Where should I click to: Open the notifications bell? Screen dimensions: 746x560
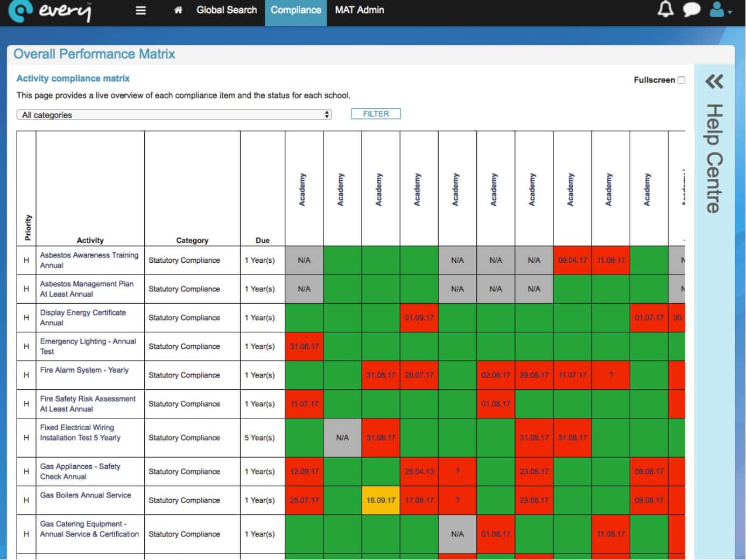click(666, 9)
